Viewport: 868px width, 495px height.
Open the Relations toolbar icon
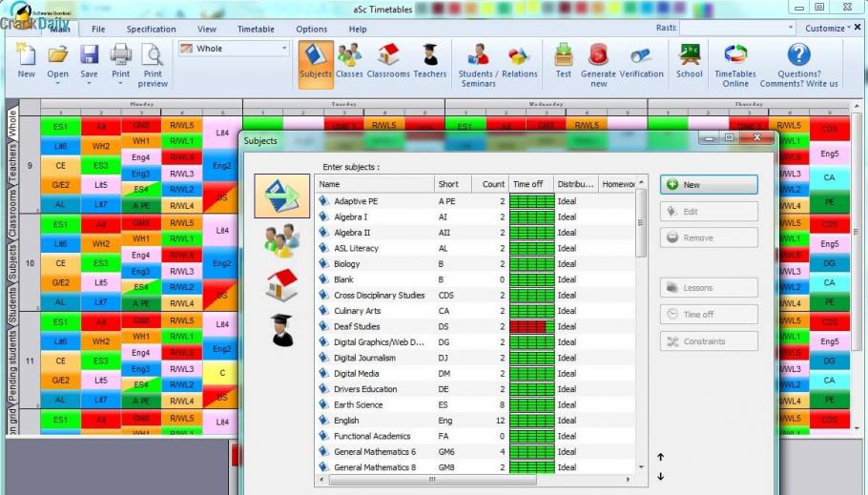[x=519, y=61]
